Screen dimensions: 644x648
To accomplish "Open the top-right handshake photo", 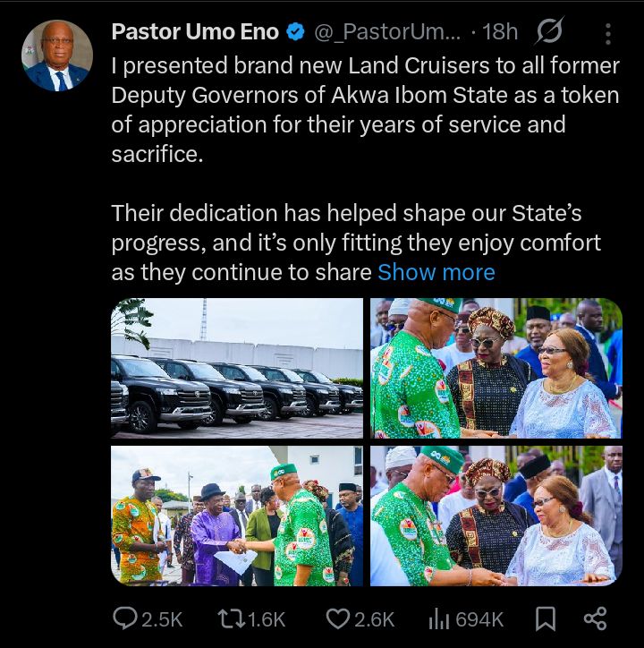I will tap(496, 368).
